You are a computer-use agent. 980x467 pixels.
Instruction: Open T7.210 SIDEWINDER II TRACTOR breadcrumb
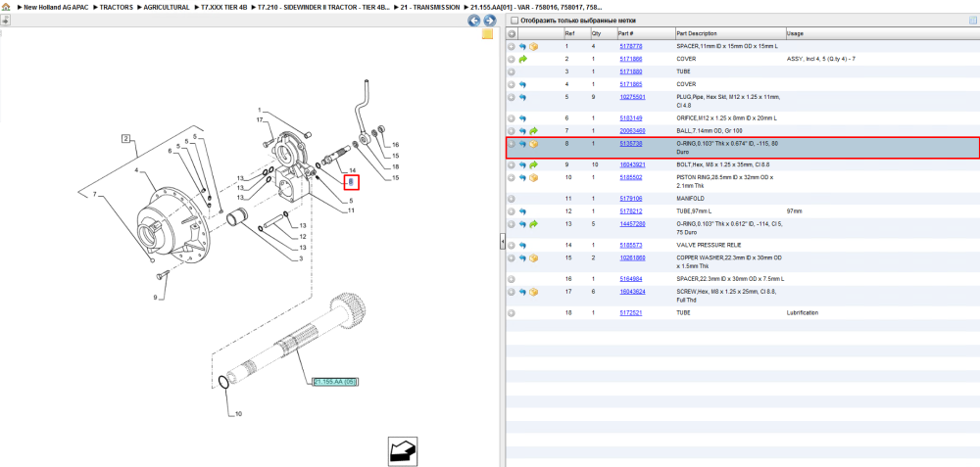(324, 7)
